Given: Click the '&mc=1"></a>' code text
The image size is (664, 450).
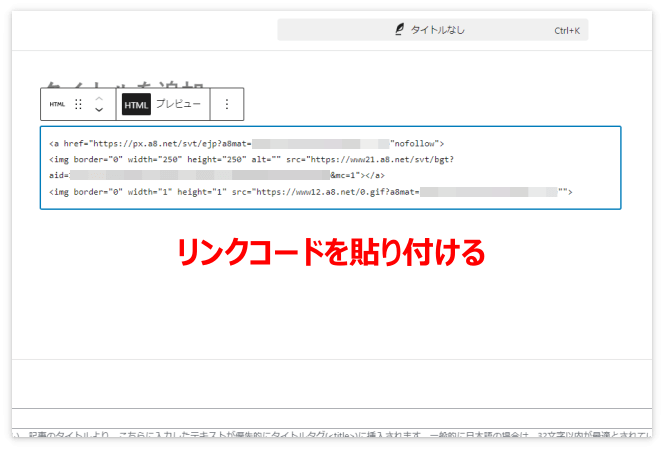Looking at the screenshot, I should coord(357,175).
